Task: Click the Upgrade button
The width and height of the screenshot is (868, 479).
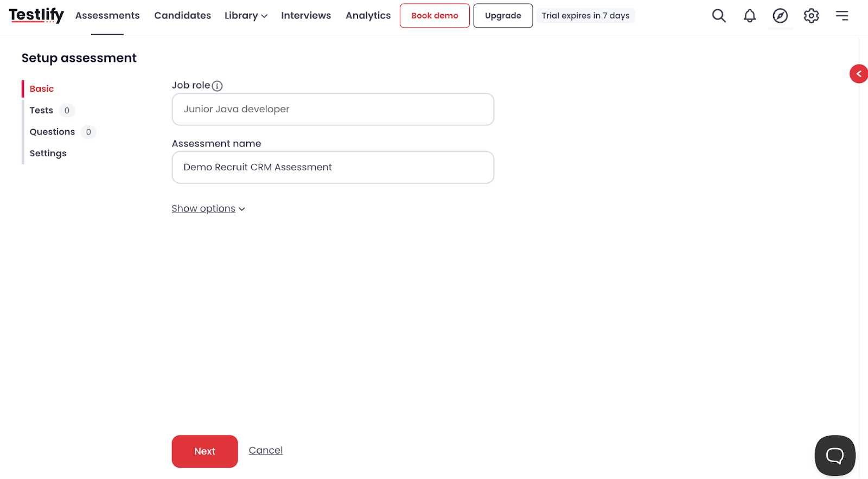Action: (503, 16)
